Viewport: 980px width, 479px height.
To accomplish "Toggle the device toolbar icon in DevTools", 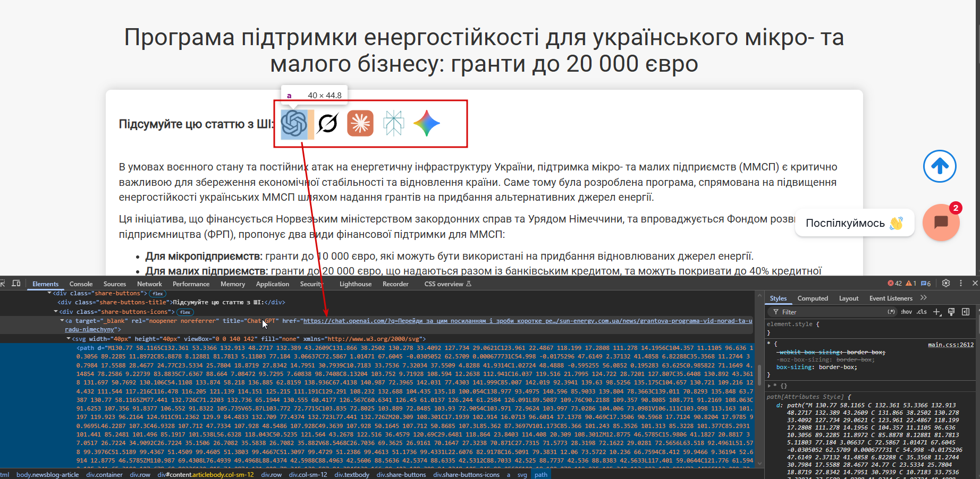I will 16,284.
